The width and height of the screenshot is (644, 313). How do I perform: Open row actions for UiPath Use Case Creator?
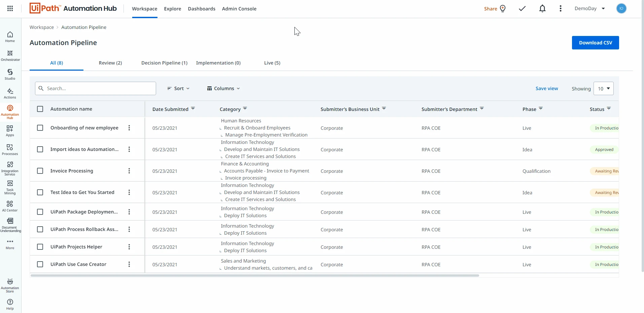[x=129, y=264]
